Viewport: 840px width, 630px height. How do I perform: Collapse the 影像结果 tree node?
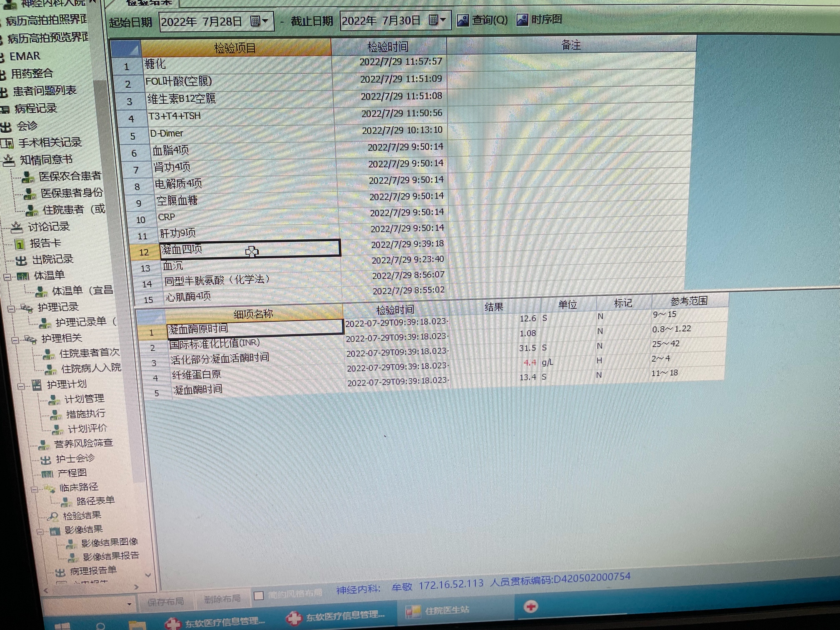40,532
